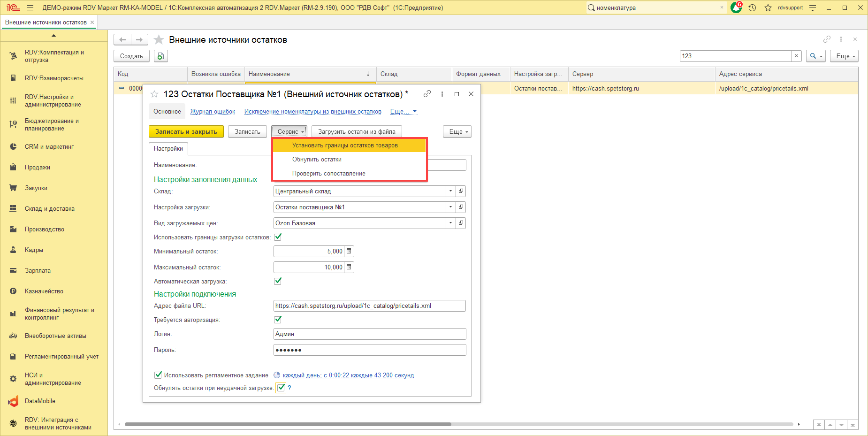
Task: Uncheck Использовать границы загрузки остатков
Action: tap(278, 237)
